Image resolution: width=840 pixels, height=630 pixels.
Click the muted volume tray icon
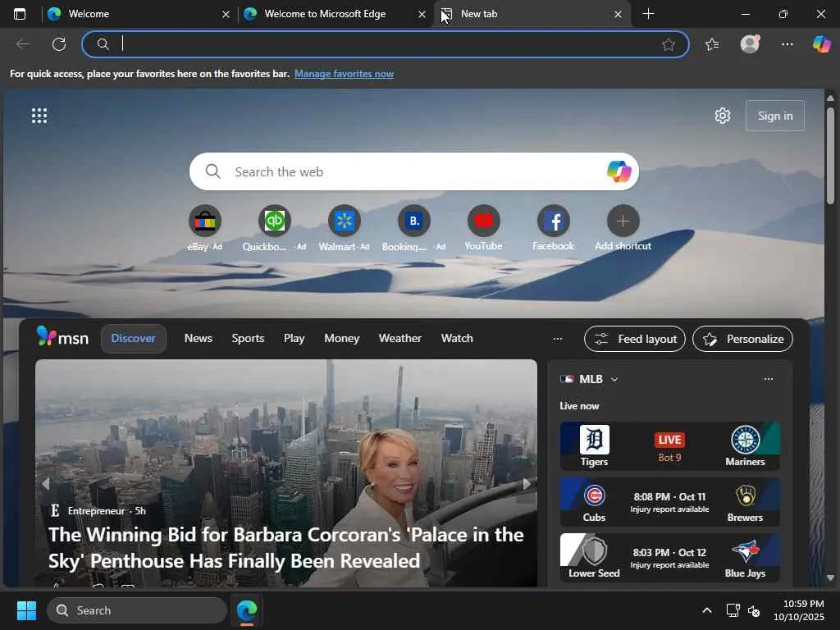(754, 610)
